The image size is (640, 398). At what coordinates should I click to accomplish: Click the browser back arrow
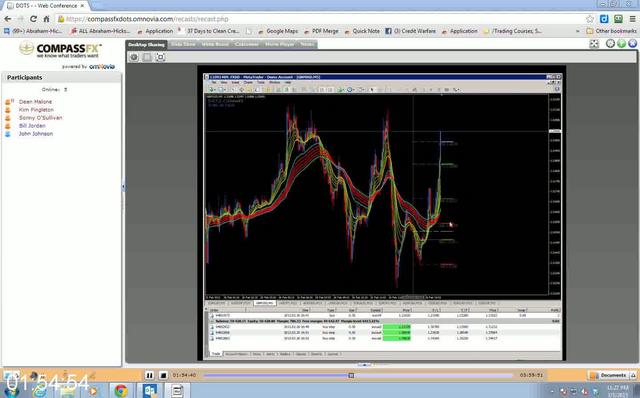coord(8,19)
